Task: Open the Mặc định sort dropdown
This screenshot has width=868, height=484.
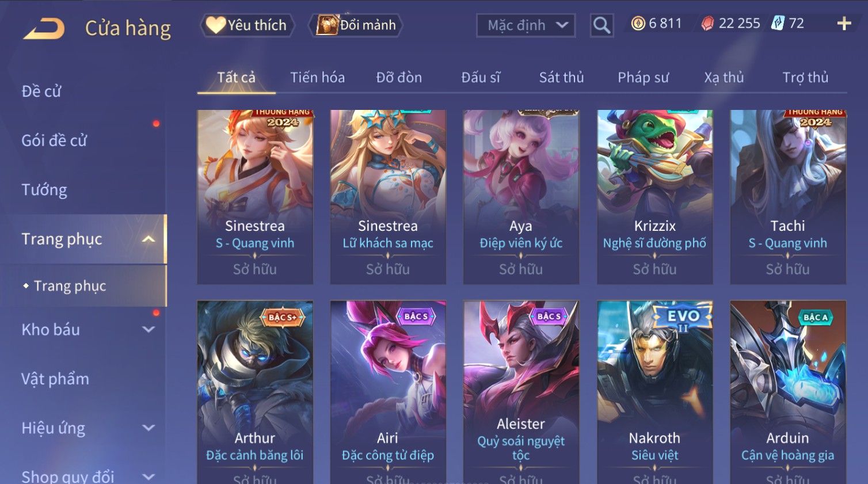Action: tap(526, 25)
